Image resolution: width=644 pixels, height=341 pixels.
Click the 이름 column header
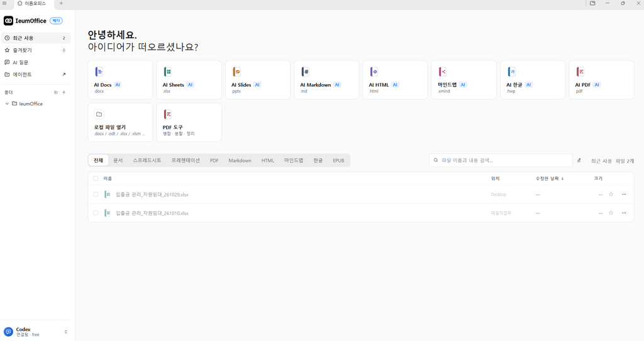tap(108, 178)
